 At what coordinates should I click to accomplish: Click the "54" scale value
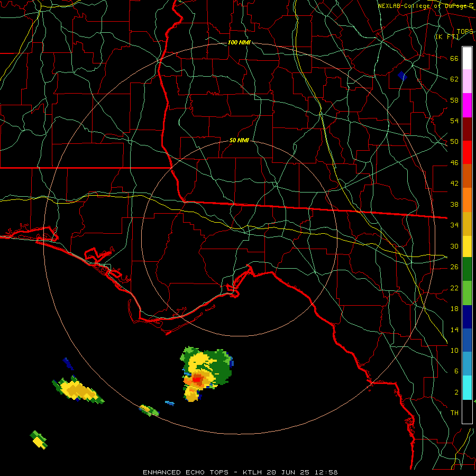coord(454,121)
